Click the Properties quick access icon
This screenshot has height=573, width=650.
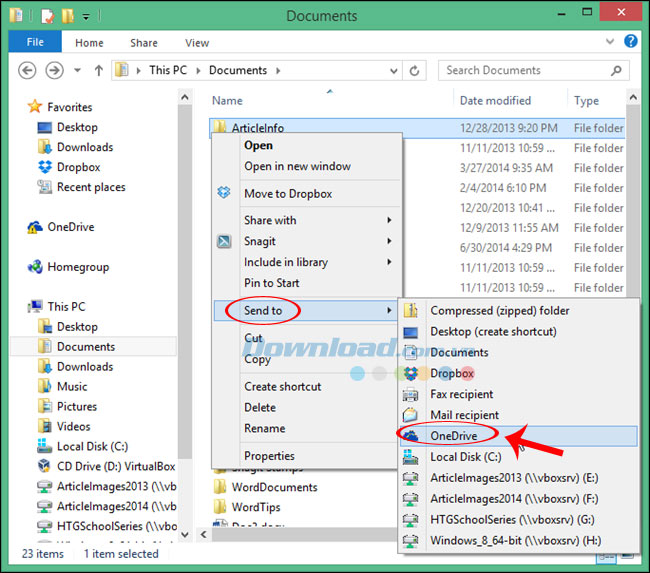point(47,16)
